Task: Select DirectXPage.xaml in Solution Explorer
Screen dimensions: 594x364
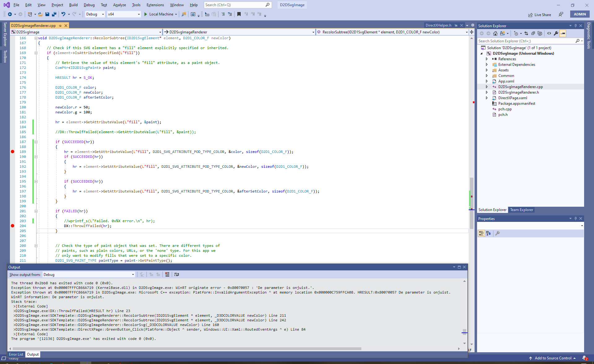Action: 512,98
